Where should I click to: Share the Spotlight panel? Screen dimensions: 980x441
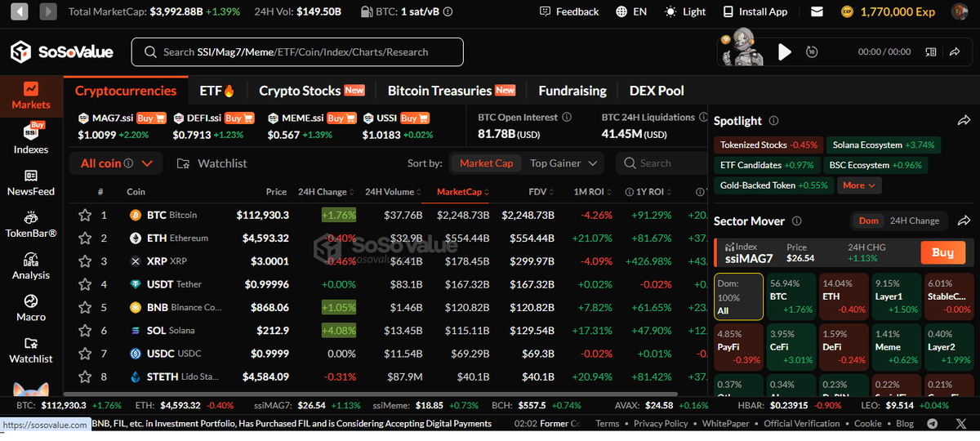[x=964, y=121]
